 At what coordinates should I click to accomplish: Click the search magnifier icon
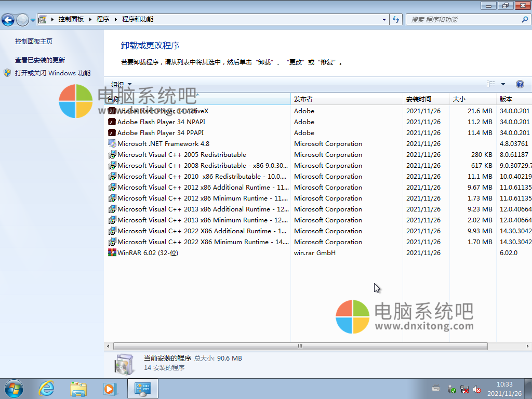525,20
